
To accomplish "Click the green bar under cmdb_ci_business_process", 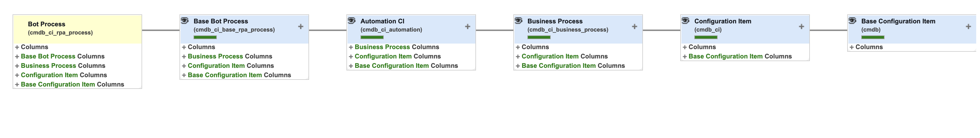I will 539,37.
